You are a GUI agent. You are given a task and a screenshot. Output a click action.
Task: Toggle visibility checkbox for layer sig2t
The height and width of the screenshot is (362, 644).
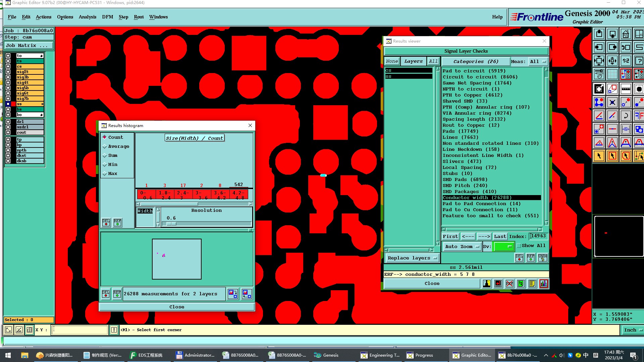(8, 72)
